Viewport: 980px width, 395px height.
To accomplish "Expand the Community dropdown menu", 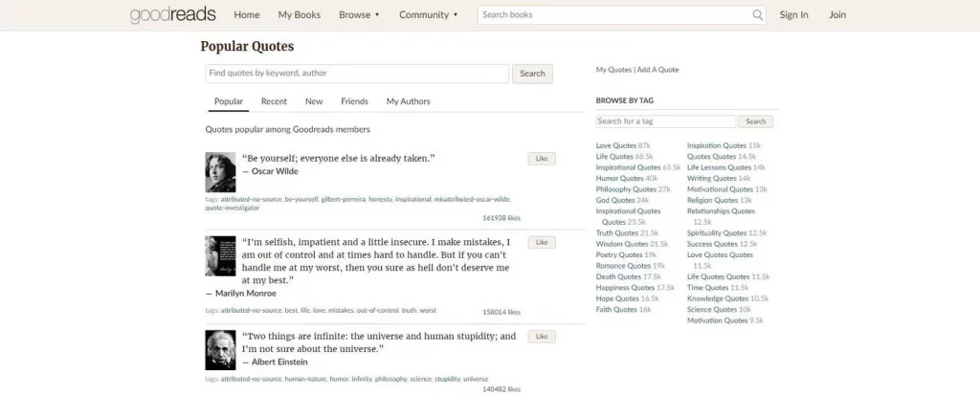I will (x=428, y=15).
